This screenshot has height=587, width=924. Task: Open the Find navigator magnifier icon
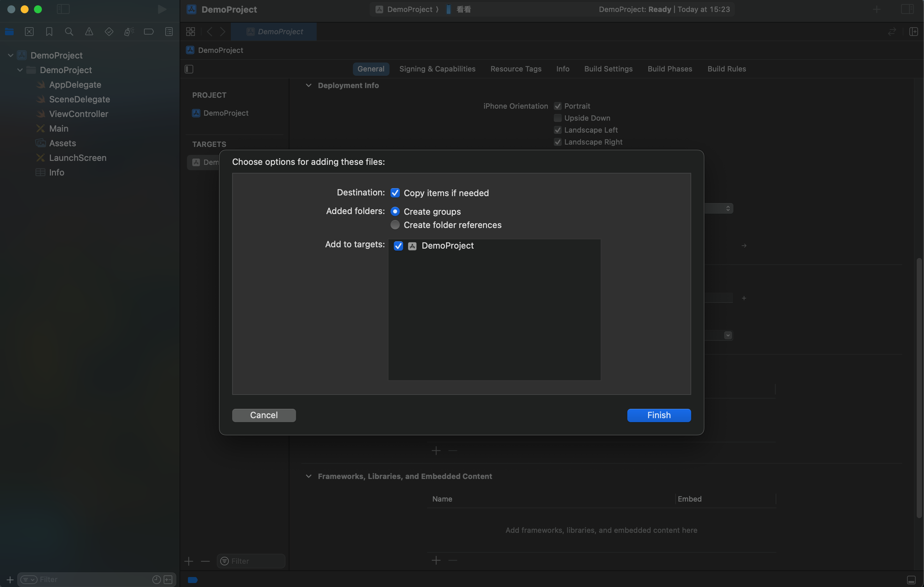coord(69,32)
